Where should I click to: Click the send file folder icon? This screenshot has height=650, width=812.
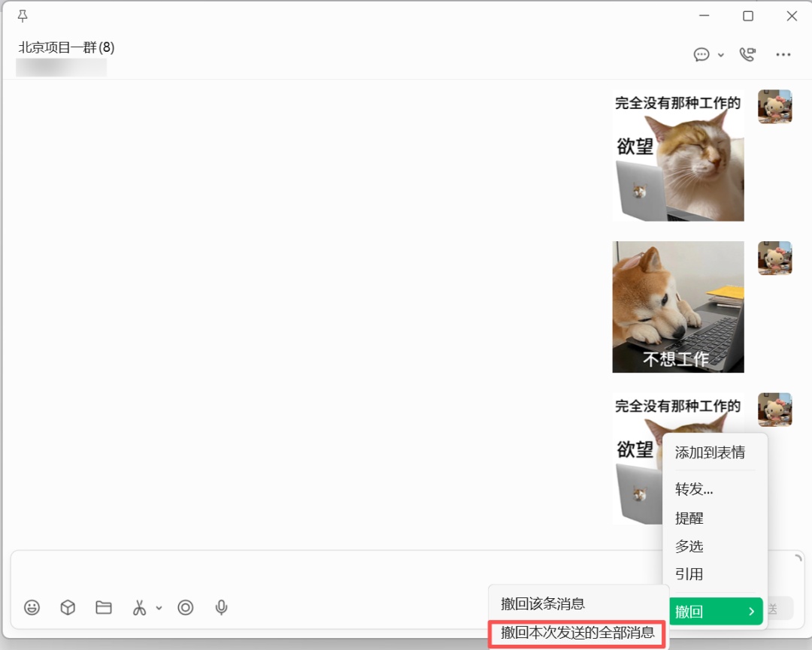coord(104,608)
